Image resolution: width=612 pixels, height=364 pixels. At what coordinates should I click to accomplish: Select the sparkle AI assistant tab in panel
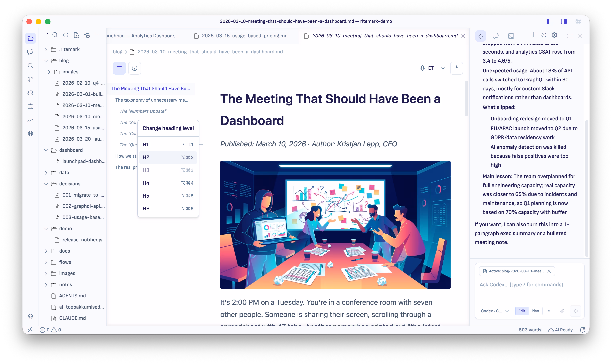481,36
